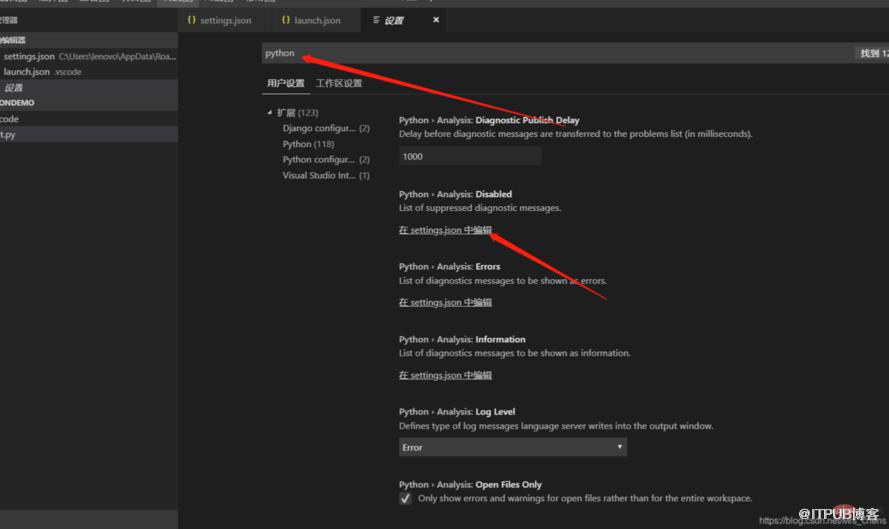Click the settings search box containing python

[x=558, y=53]
